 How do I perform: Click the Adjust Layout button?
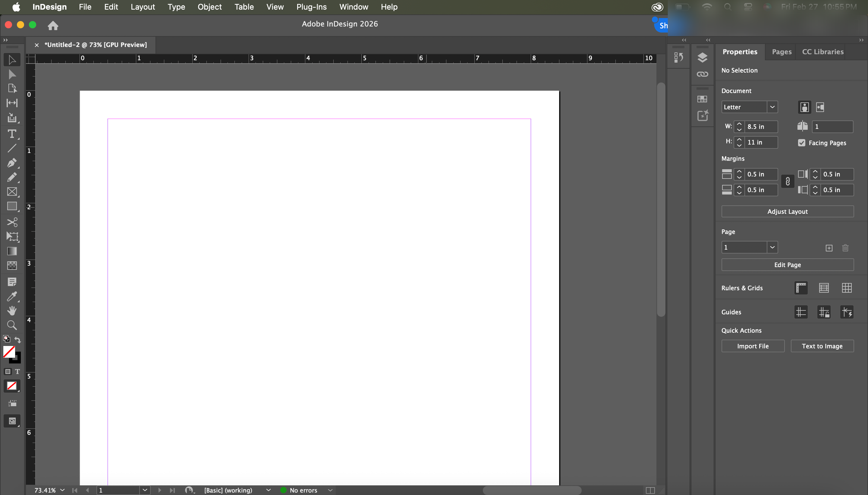click(x=787, y=211)
